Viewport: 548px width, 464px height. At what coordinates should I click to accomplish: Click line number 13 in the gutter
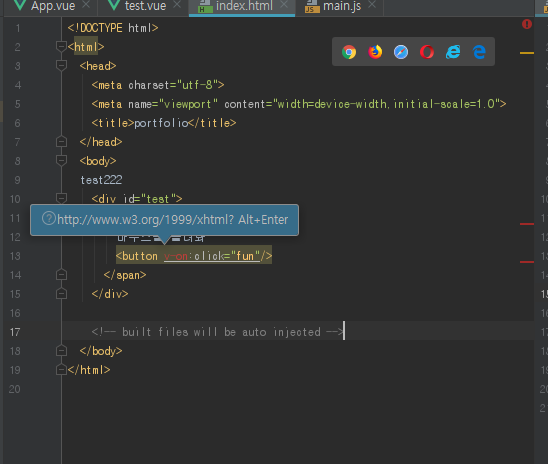click(15, 256)
